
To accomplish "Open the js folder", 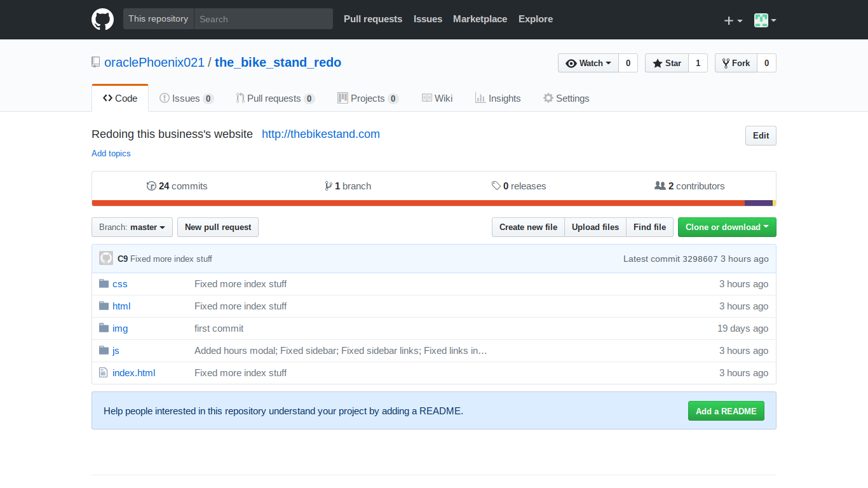I will [x=116, y=351].
